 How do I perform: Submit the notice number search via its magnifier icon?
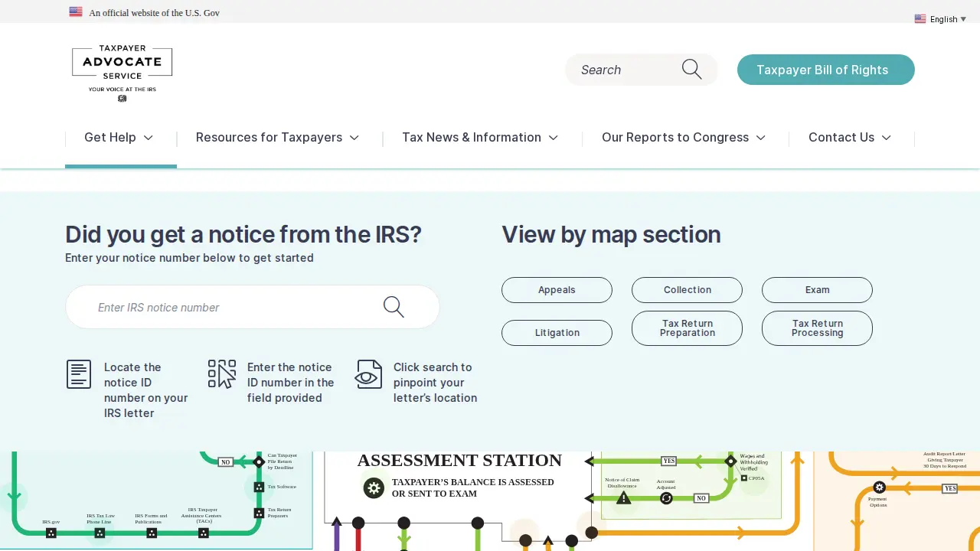tap(394, 307)
